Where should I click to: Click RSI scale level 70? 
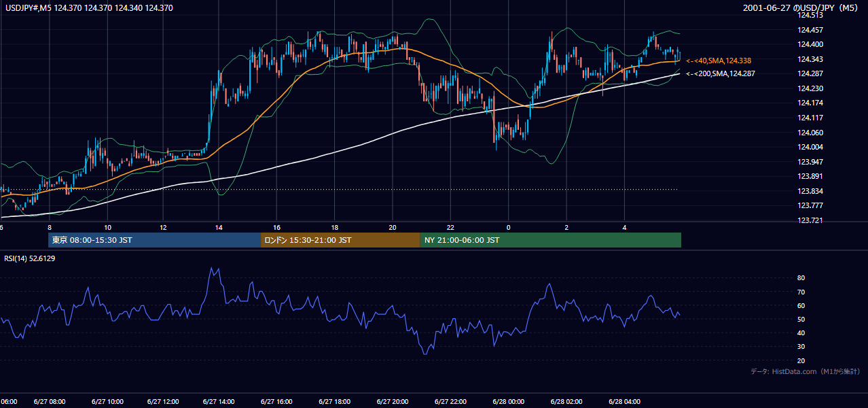tap(801, 292)
